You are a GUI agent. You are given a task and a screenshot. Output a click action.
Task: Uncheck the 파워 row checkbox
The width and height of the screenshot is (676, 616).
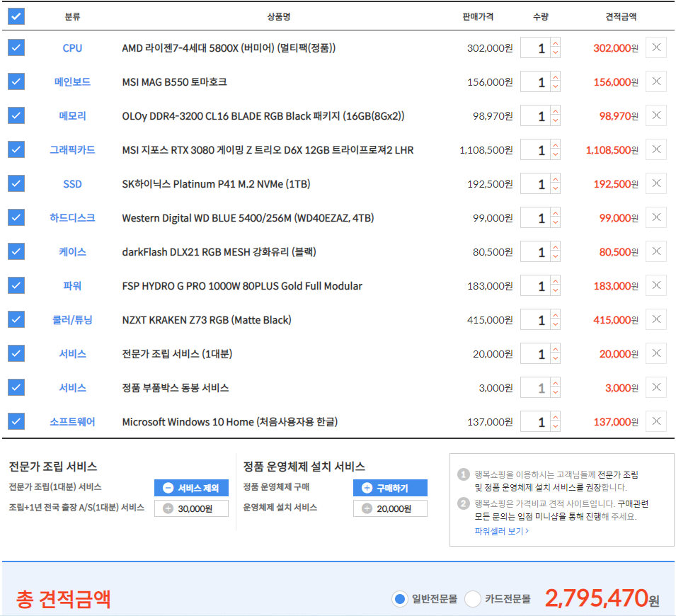[x=16, y=285]
